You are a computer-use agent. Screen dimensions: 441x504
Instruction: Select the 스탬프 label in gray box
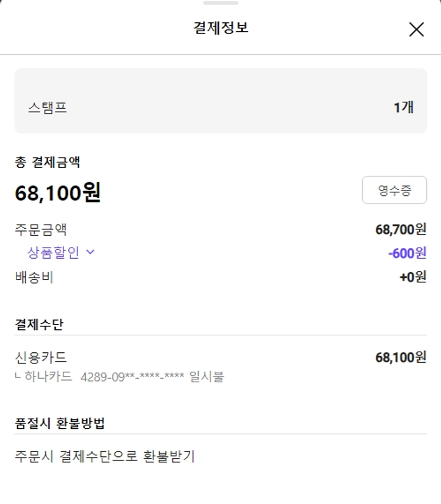pyautogui.click(x=48, y=108)
